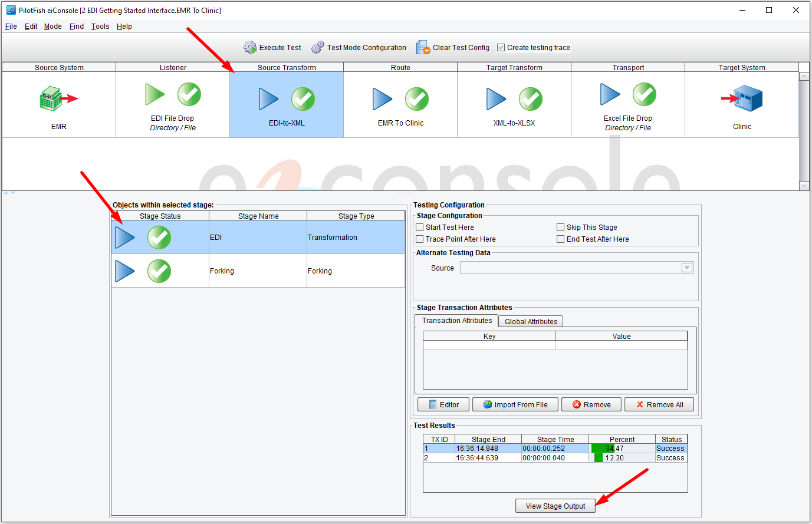Click the Source combo box field
This screenshot has width=812, height=524.
[577, 268]
